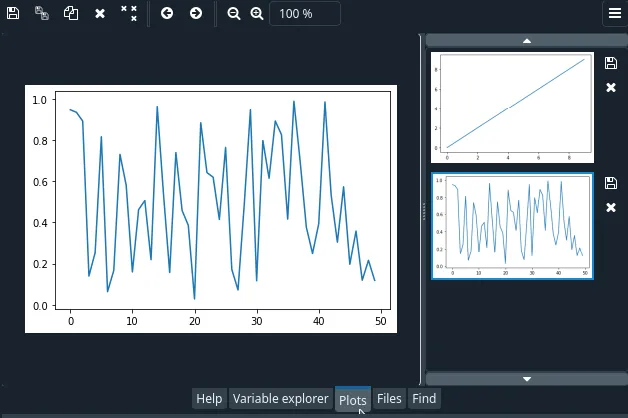Switch to the Find tab
Screen dimensions: 628x418
(424, 399)
